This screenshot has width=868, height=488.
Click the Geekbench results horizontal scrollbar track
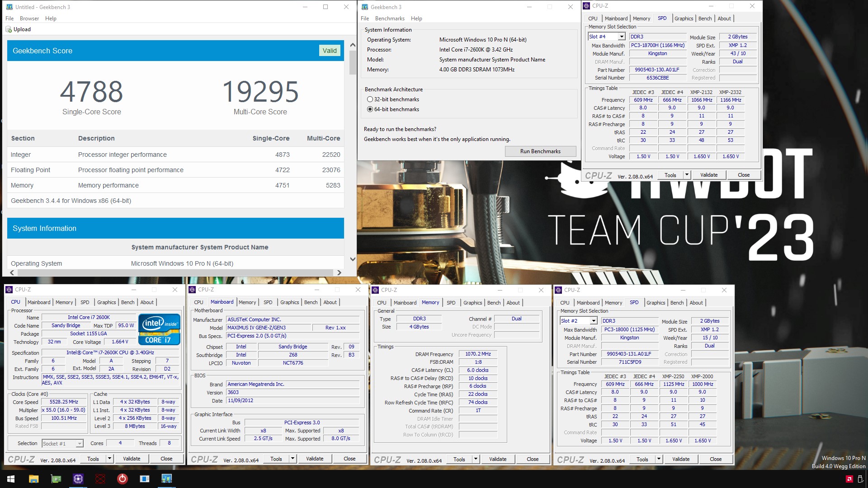click(x=175, y=272)
